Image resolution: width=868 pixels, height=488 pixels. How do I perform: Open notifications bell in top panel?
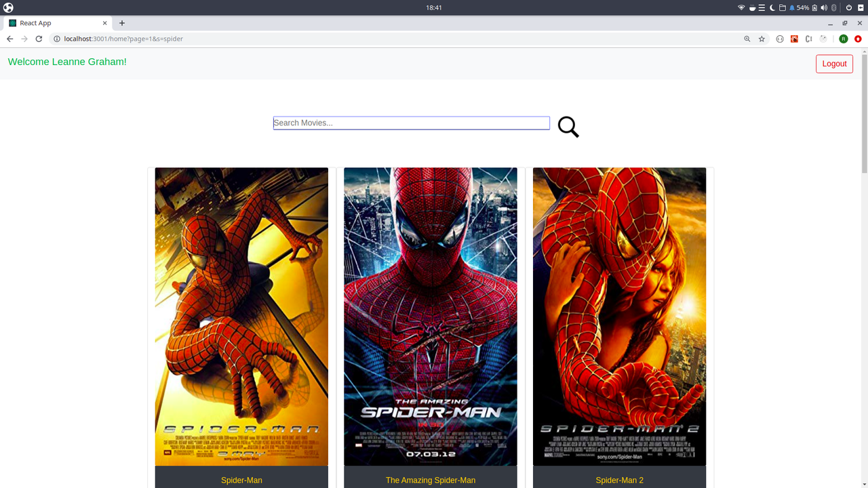792,7
